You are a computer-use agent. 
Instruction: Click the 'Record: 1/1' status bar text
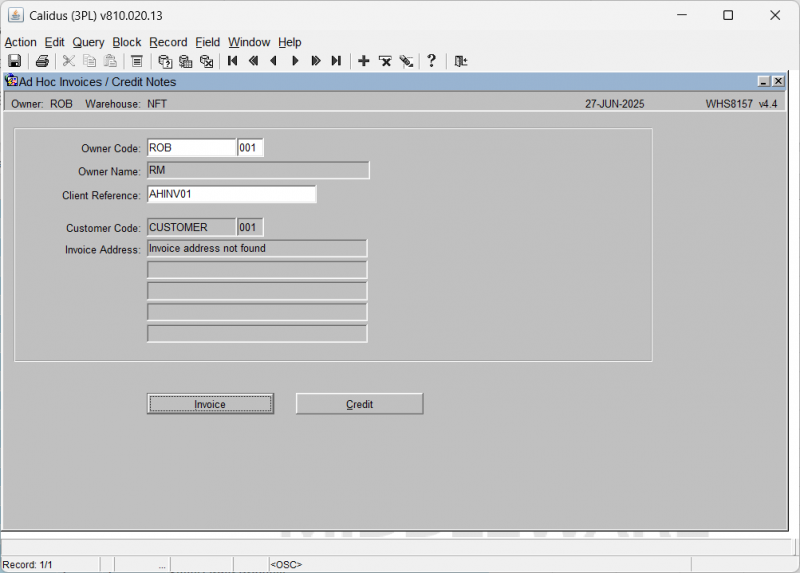coord(28,565)
